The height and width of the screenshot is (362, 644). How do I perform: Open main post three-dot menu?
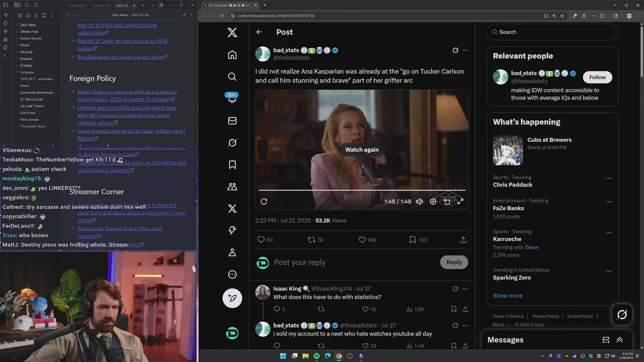tap(465, 50)
